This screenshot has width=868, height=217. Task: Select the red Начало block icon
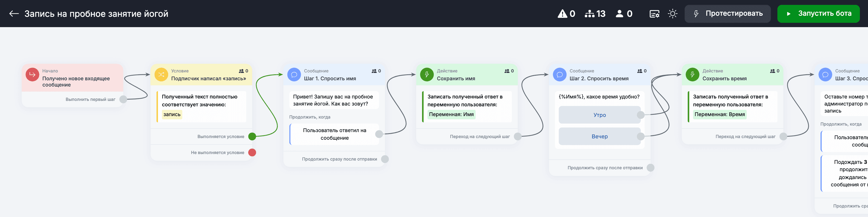pyautogui.click(x=32, y=75)
